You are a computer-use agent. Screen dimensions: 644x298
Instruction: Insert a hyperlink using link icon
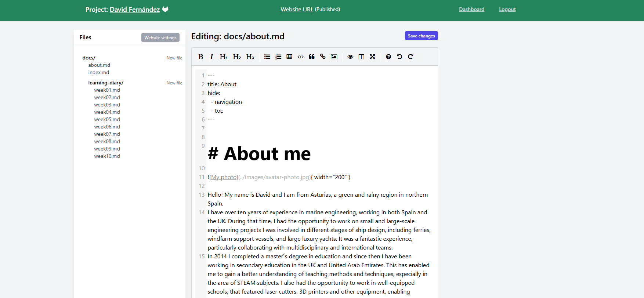(x=323, y=57)
